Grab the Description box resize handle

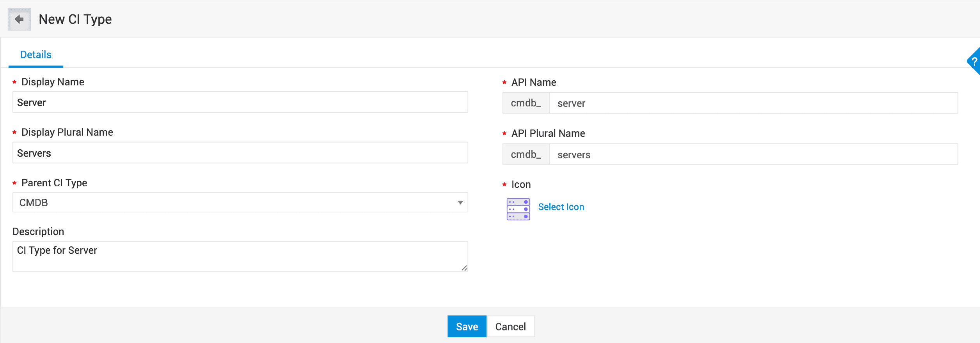click(x=464, y=268)
